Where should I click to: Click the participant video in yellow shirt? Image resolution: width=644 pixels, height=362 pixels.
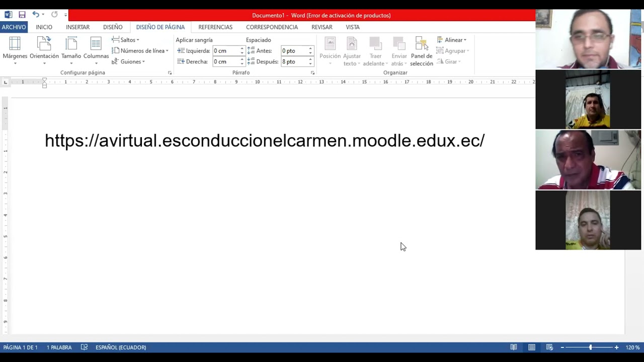pyautogui.click(x=588, y=100)
